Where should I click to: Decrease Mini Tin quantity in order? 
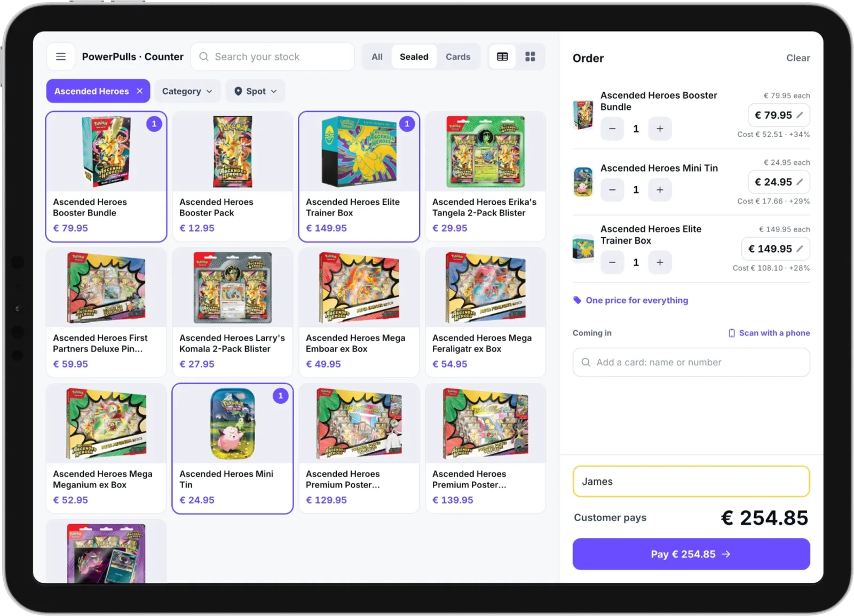coord(612,190)
